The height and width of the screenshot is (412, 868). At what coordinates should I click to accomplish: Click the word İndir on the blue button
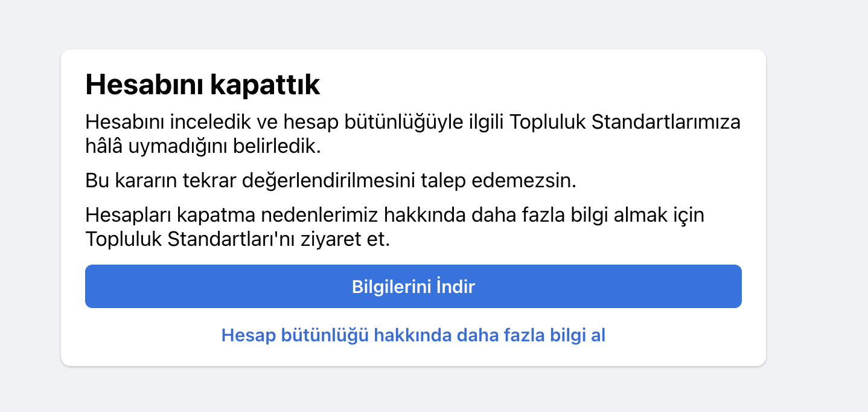point(456,286)
